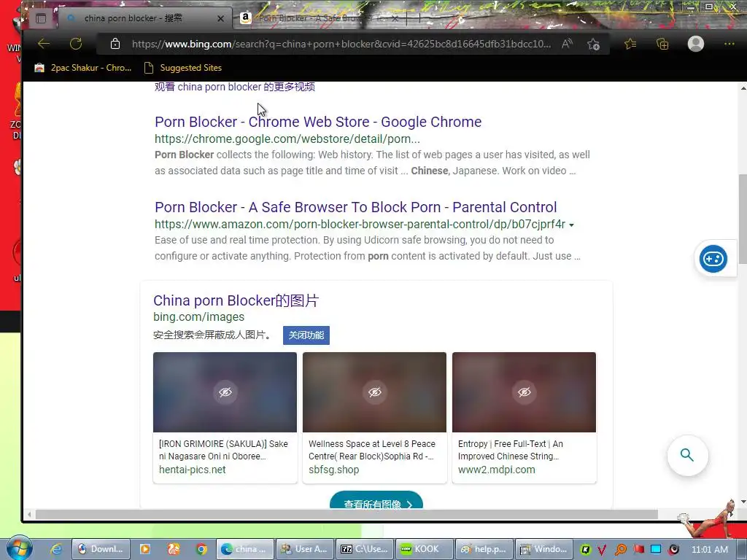Turn off SafeSearch with 关闭功能 button
The width and height of the screenshot is (747, 560).
coord(306,335)
